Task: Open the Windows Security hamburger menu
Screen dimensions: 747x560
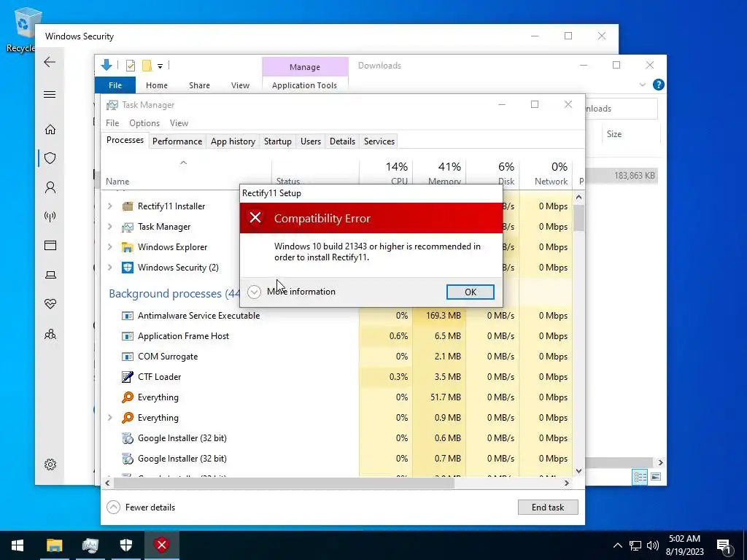Action: (50, 94)
